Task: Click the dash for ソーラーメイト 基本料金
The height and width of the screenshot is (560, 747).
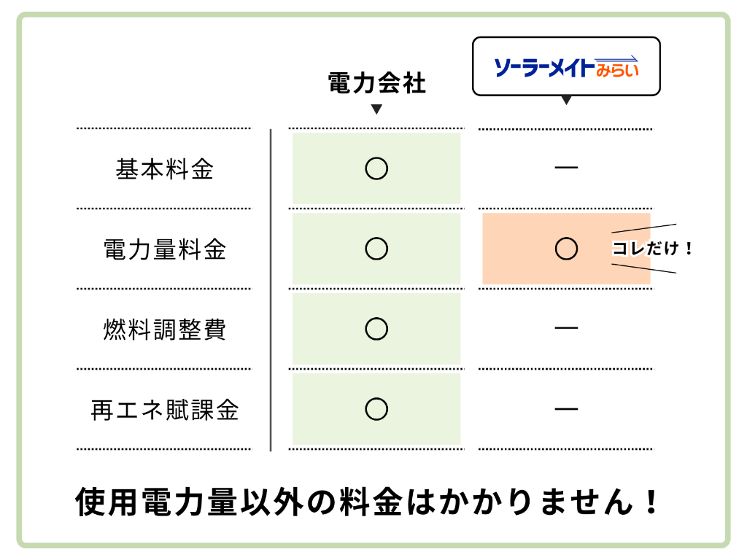Action: pyautogui.click(x=566, y=168)
